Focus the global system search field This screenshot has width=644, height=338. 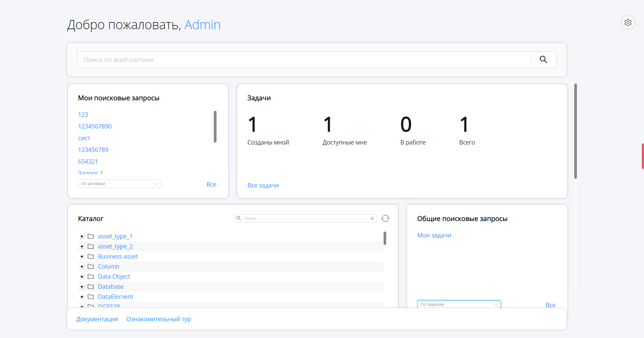point(304,60)
